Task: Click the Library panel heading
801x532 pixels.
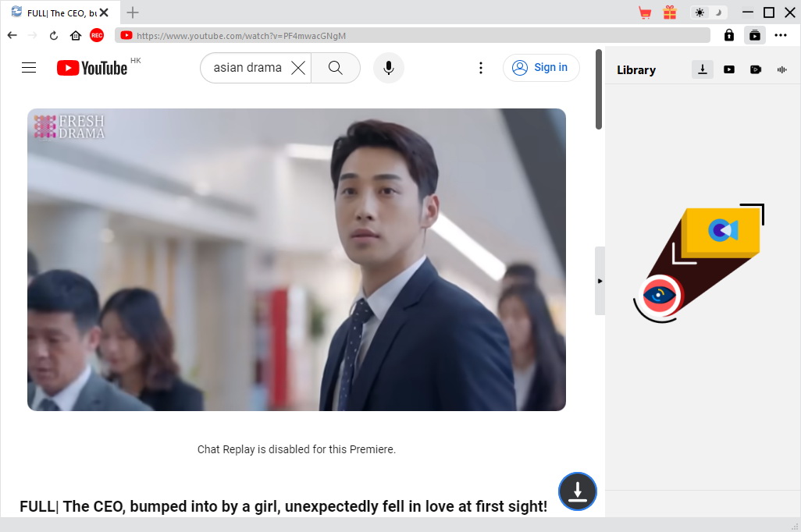Action: pyautogui.click(x=636, y=70)
